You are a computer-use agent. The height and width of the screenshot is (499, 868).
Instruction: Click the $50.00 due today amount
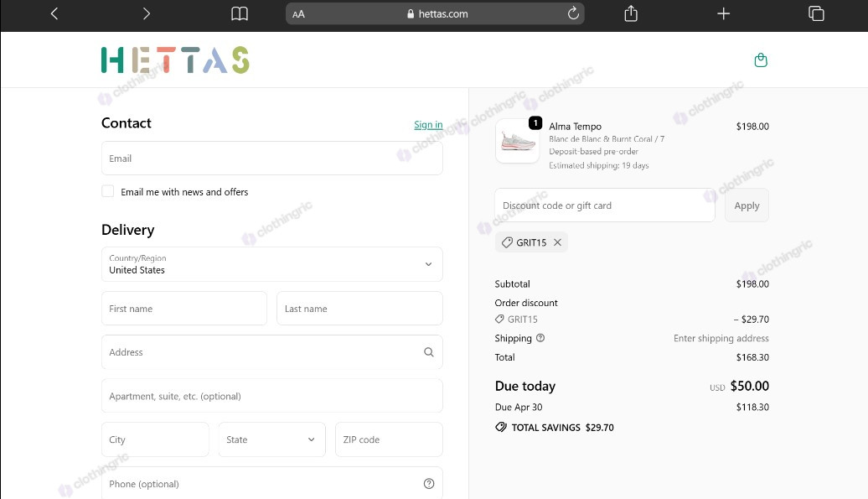point(750,386)
